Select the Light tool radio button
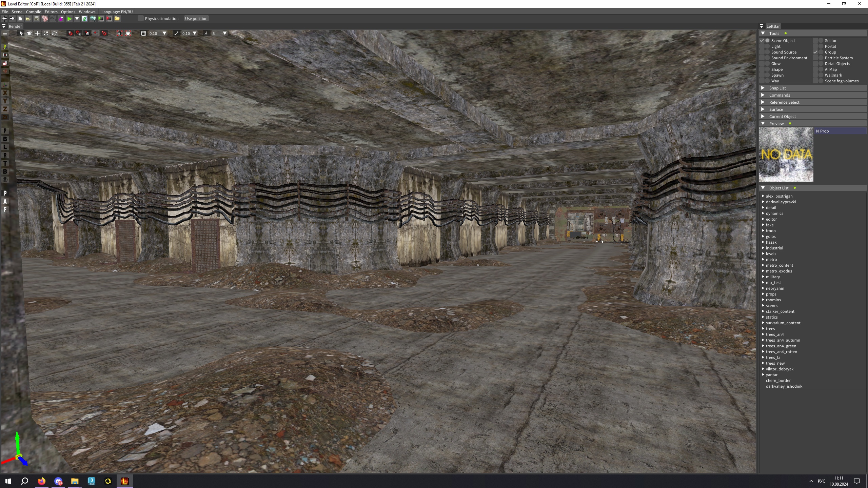Screen dimensions: 868x488 [767, 46]
